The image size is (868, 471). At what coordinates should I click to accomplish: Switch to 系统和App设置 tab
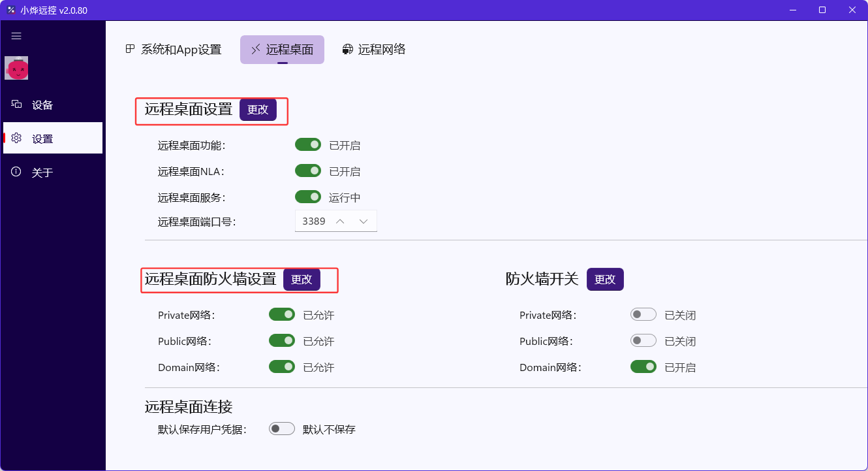(174, 50)
